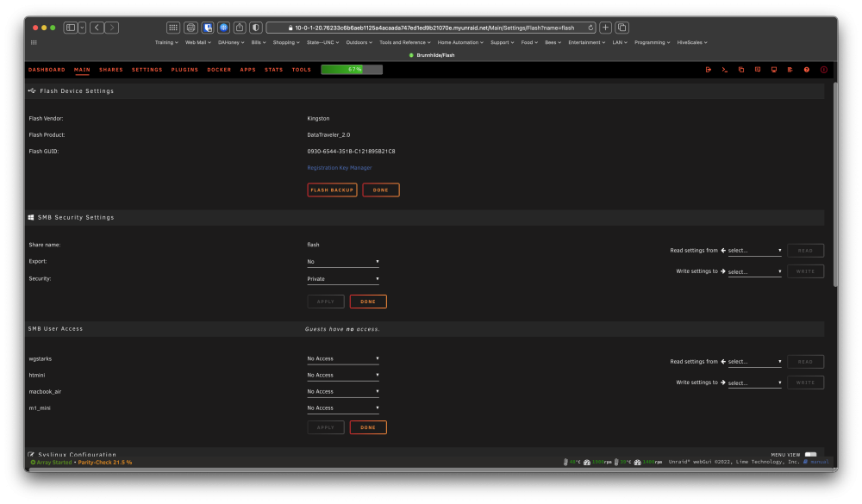Image resolution: width=862 pixels, height=504 pixels.
Task: Click the Safari address bar URL field
Action: (431, 28)
